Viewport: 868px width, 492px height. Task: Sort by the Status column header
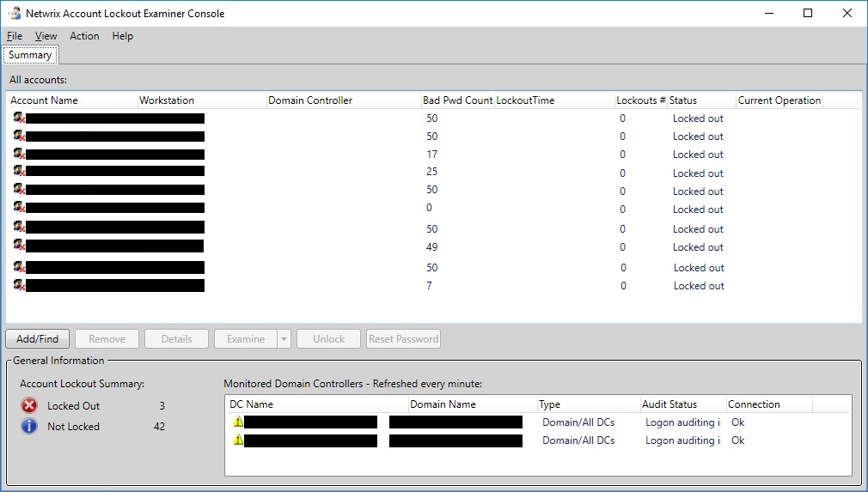click(x=702, y=100)
